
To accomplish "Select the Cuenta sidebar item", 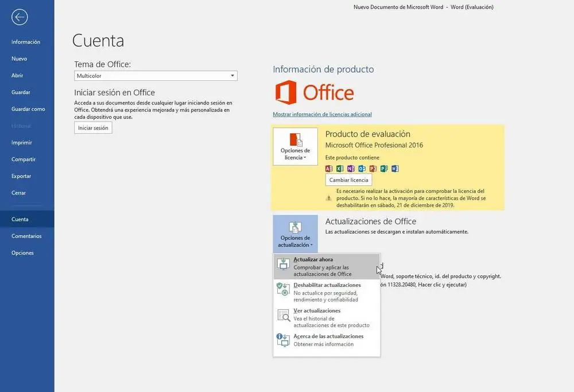I will [27, 219].
